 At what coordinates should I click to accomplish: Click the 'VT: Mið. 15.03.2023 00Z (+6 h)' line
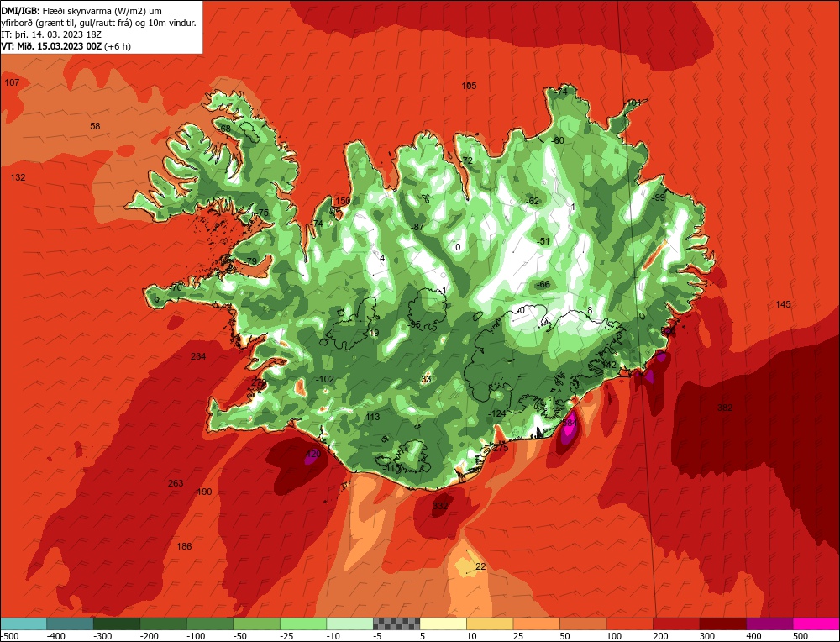coord(66,46)
